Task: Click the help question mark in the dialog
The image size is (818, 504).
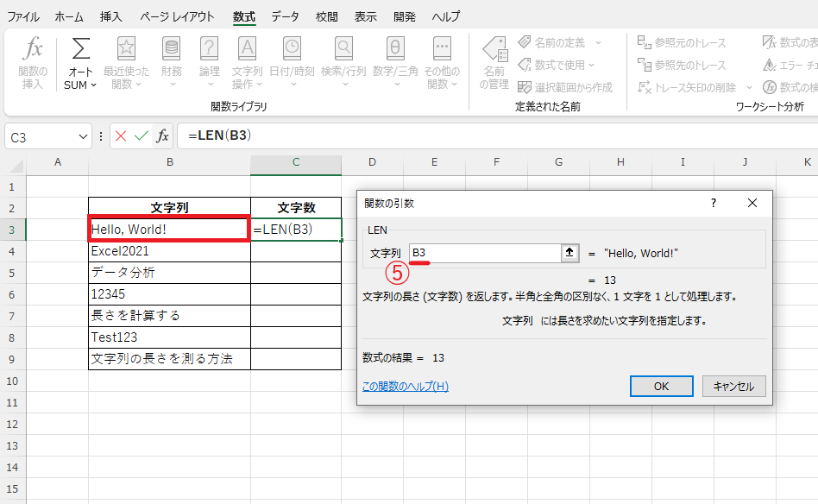Action: point(714,203)
